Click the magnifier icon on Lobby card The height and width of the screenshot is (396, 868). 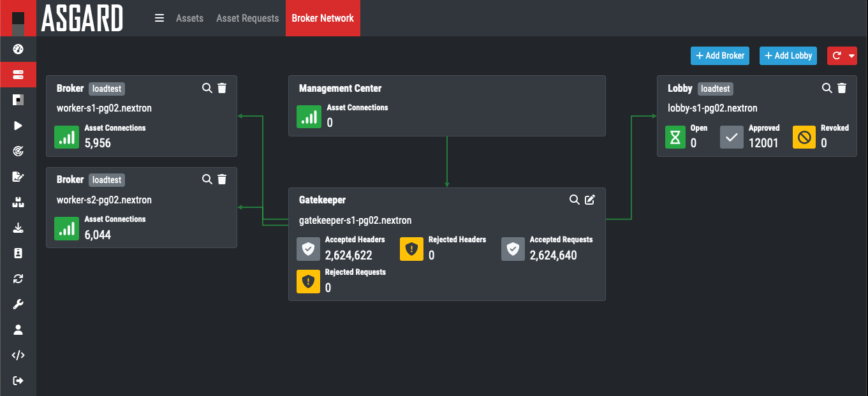pos(827,88)
